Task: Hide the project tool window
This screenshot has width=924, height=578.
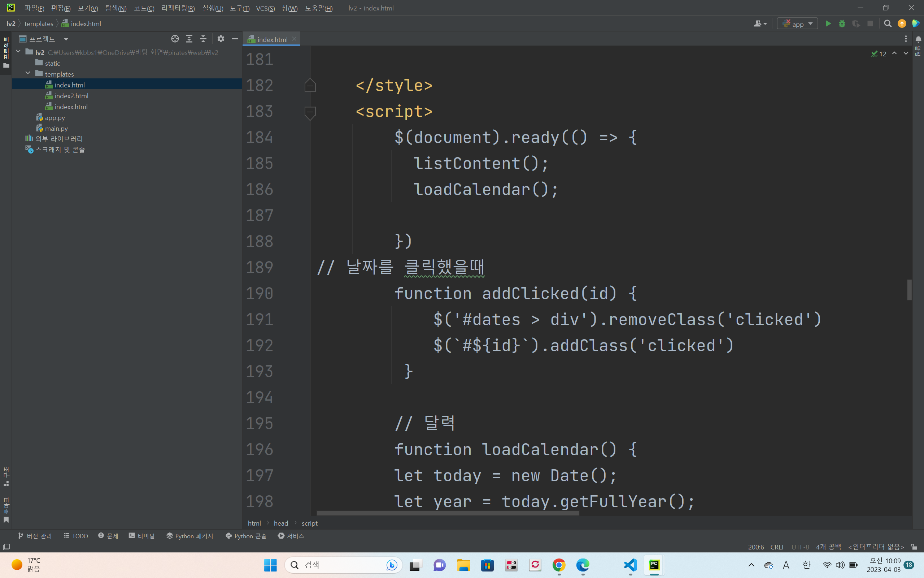Action: click(x=235, y=39)
